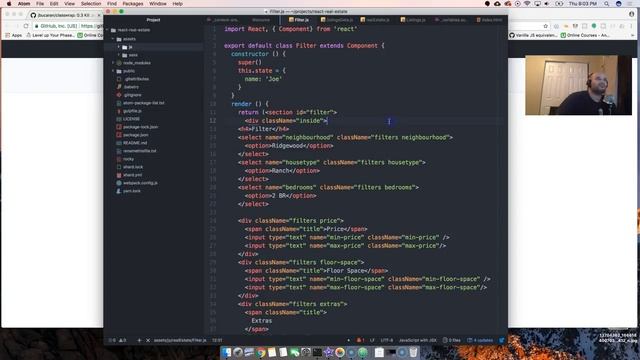Click the .gitignore git icon
The height and width of the screenshot is (360, 640).
click(119, 95)
